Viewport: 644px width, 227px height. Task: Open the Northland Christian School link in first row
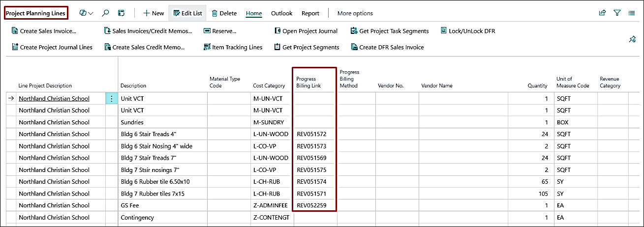coord(54,98)
